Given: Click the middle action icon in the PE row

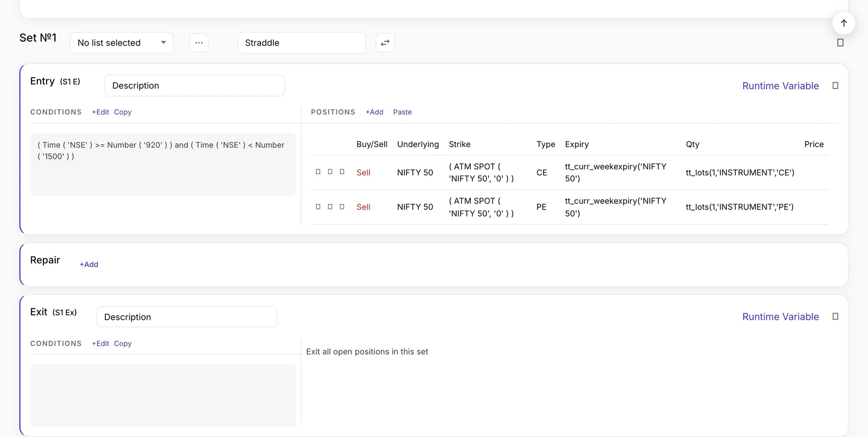Looking at the screenshot, I should pos(330,207).
